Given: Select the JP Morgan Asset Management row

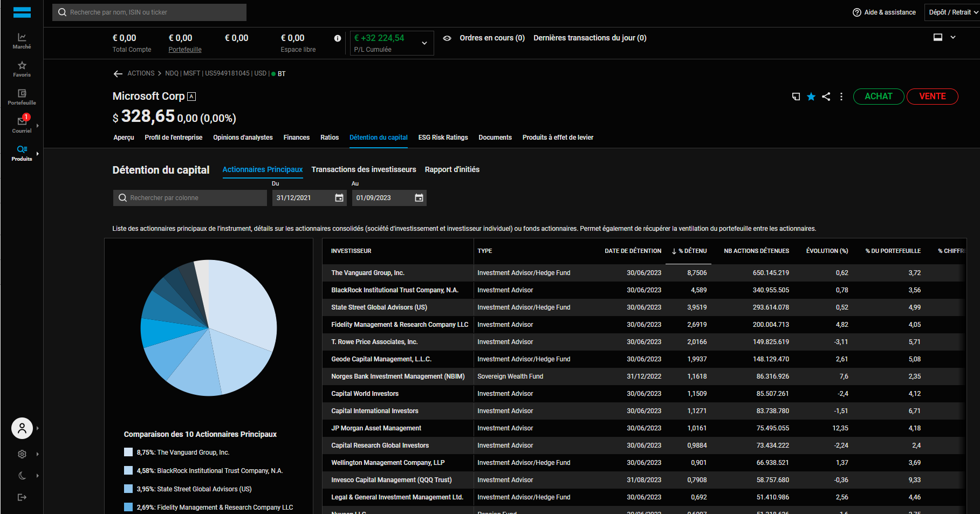Looking at the screenshot, I should click(x=645, y=428).
